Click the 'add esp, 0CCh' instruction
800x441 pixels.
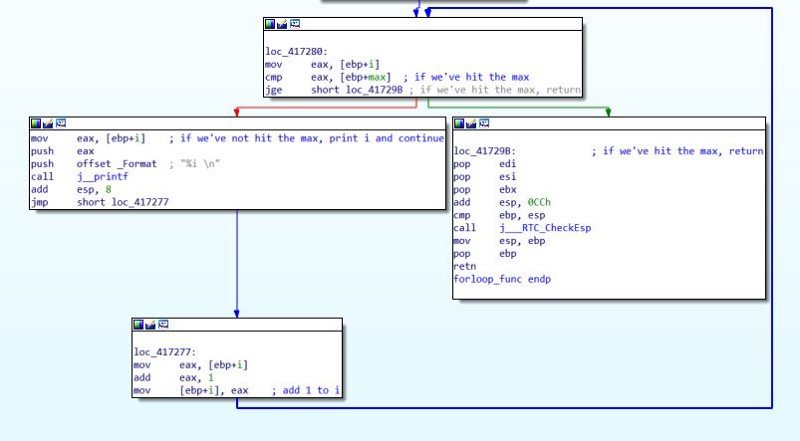click(x=502, y=202)
